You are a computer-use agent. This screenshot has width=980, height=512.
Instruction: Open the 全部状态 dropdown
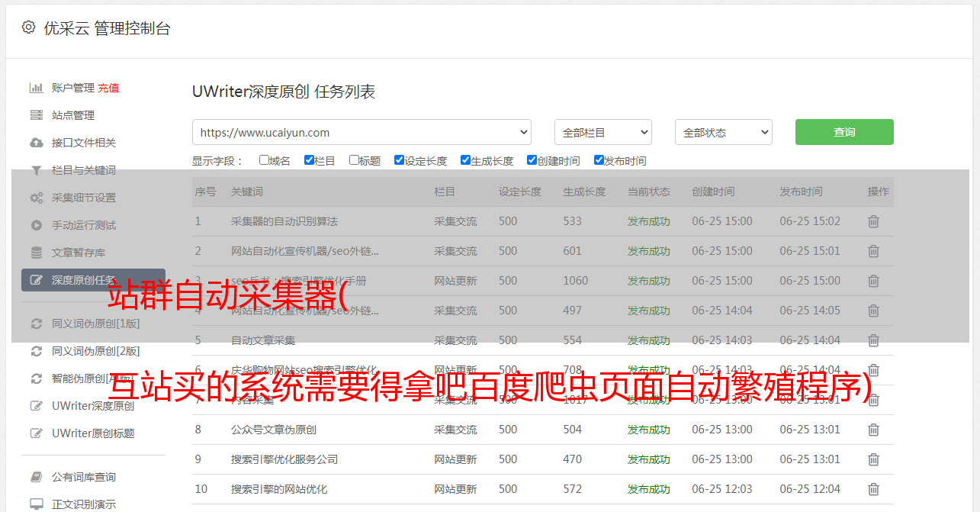[724, 132]
